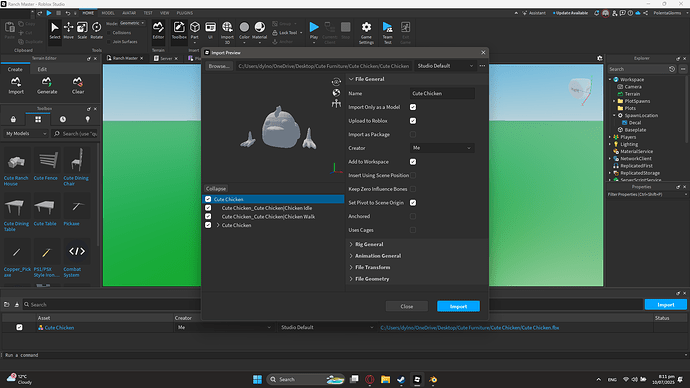Image resolution: width=690 pixels, height=388 pixels.
Task: Click Terrain Editor Generate icon
Action: click(47, 85)
